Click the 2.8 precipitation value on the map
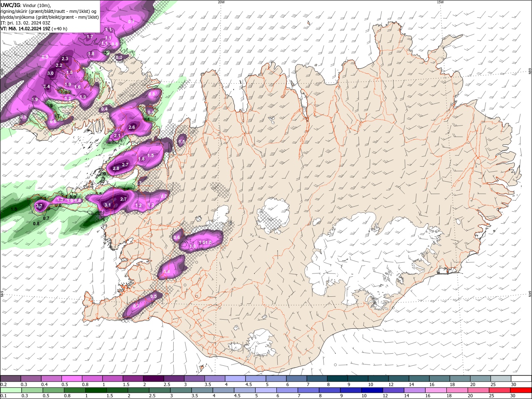The image size is (532, 399). [116, 168]
